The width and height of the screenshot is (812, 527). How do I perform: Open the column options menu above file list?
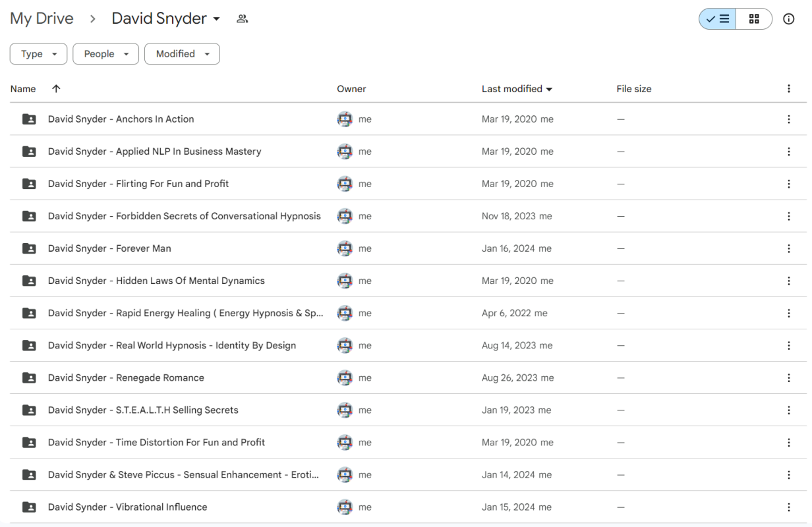pos(789,88)
